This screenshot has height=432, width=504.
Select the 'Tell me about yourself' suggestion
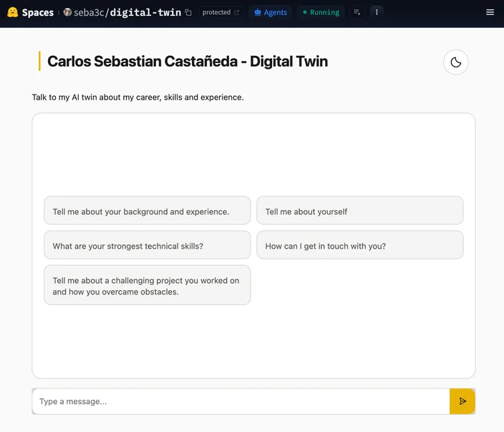pyautogui.click(x=360, y=211)
